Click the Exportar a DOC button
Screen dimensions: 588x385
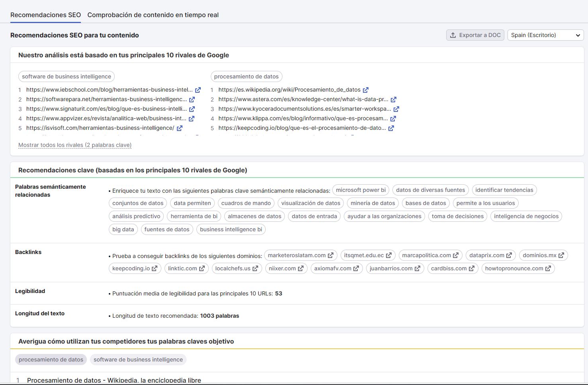(475, 35)
